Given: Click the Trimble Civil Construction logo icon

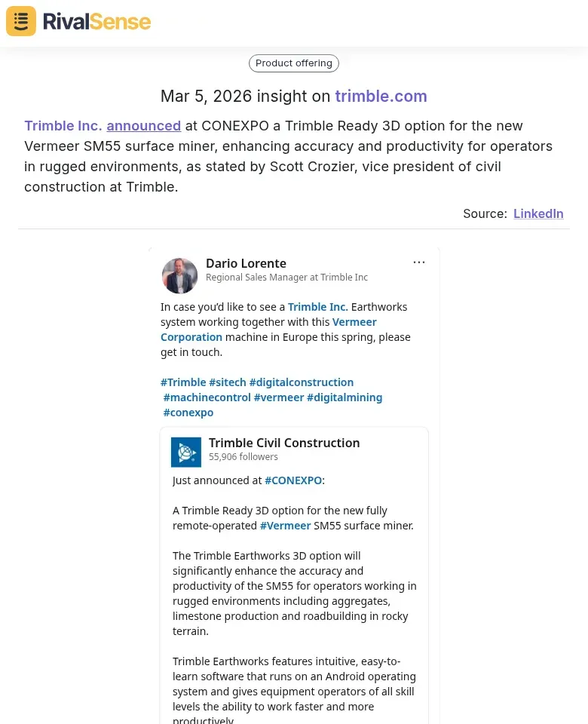Looking at the screenshot, I should [x=186, y=452].
